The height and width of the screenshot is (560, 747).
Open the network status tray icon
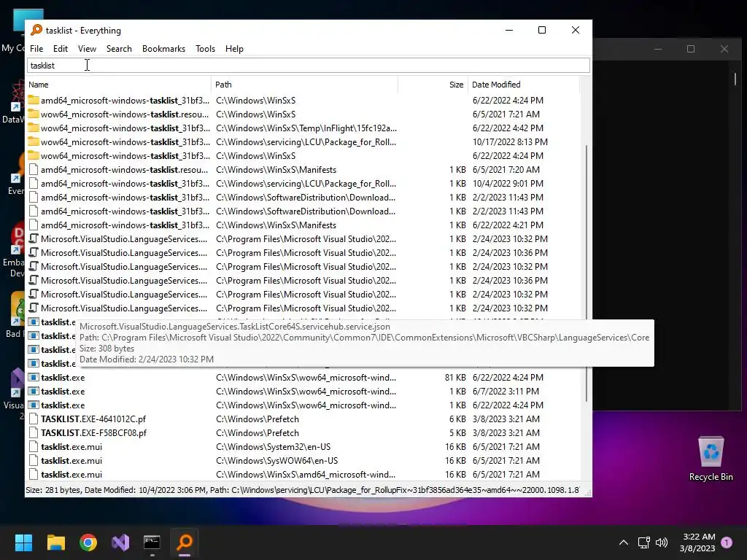(x=643, y=542)
